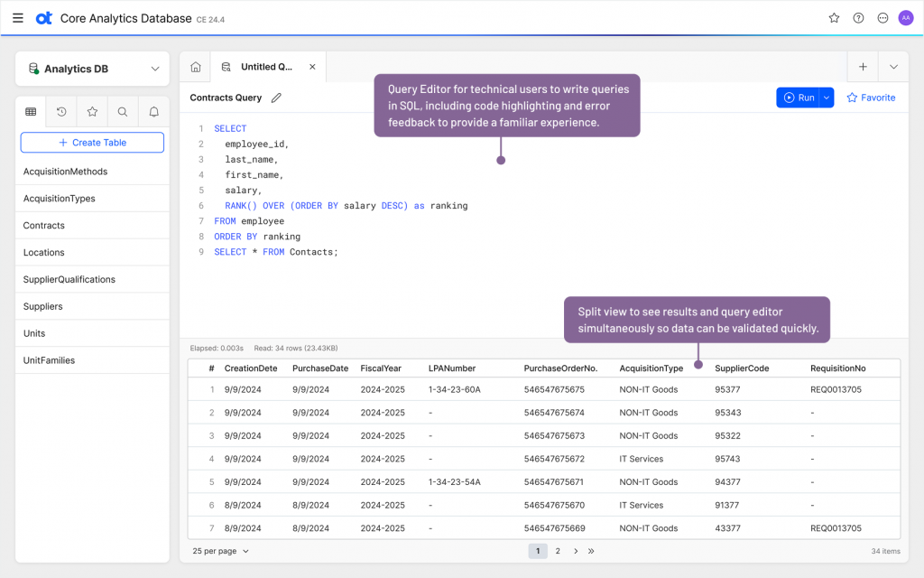Run the current query

click(x=799, y=98)
